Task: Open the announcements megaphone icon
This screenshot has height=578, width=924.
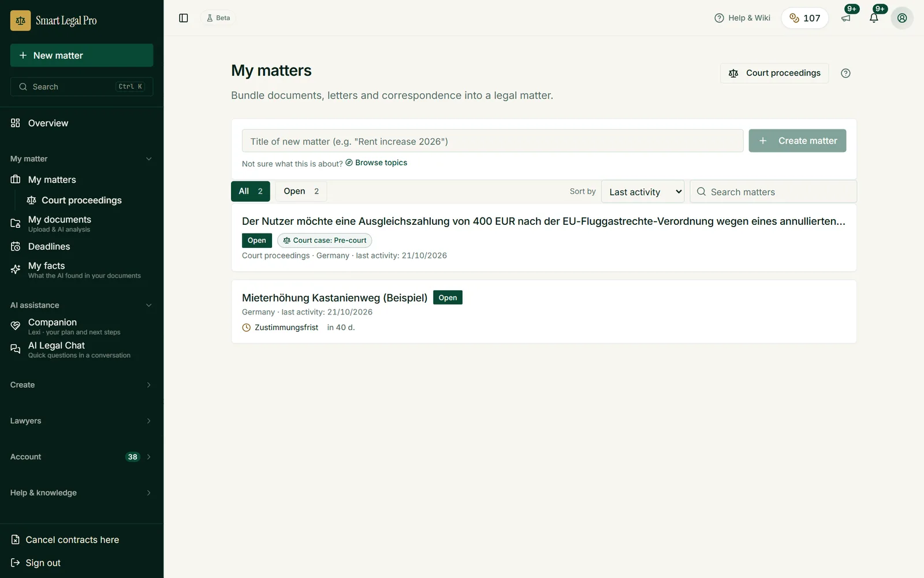Action: tap(846, 18)
